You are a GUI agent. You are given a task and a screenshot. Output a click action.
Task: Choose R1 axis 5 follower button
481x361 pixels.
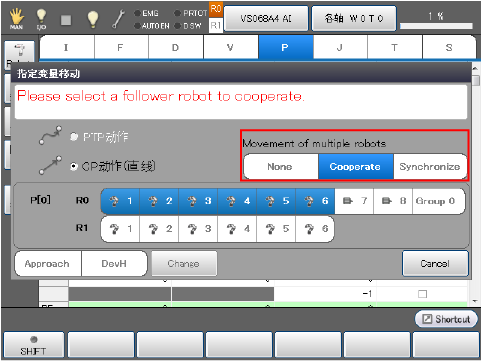click(x=276, y=229)
